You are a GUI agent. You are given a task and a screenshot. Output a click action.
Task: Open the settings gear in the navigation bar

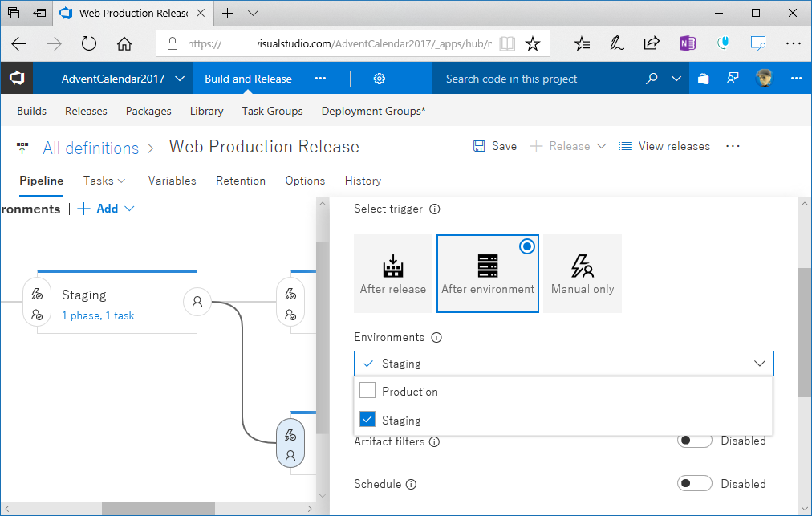pos(379,78)
